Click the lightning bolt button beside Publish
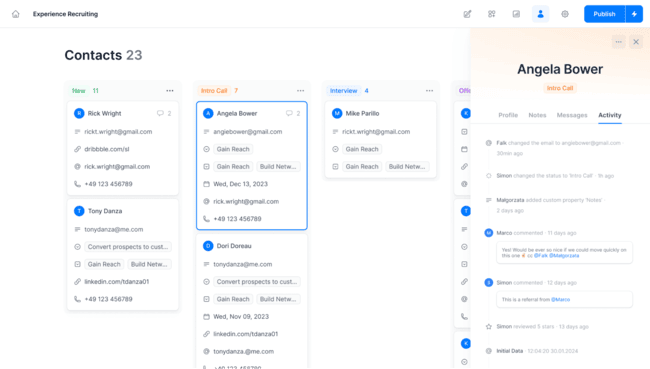This screenshot has width=650, height=369. point(634,14)
